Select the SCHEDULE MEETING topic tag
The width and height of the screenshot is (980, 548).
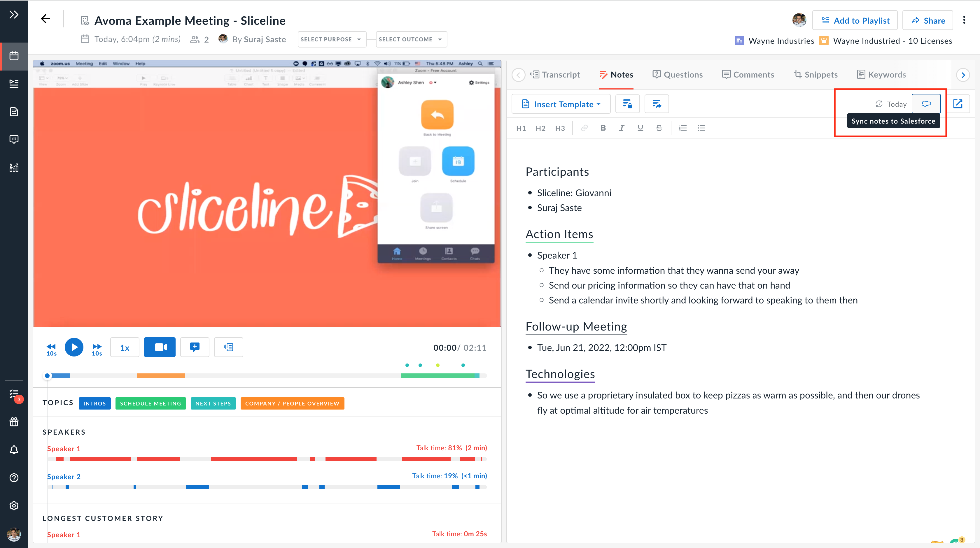coord(151,403)
